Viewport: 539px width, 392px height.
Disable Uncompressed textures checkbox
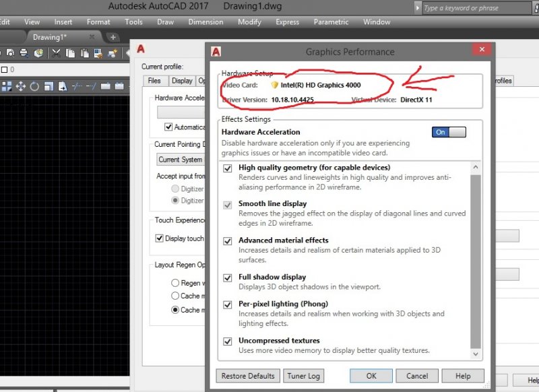[x=228, y=341]
